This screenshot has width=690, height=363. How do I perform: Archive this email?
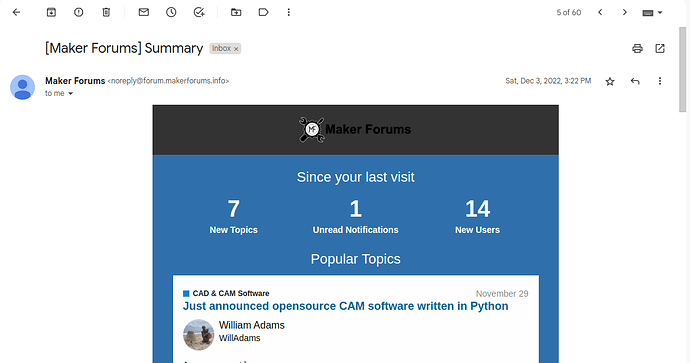pos(51,12)
